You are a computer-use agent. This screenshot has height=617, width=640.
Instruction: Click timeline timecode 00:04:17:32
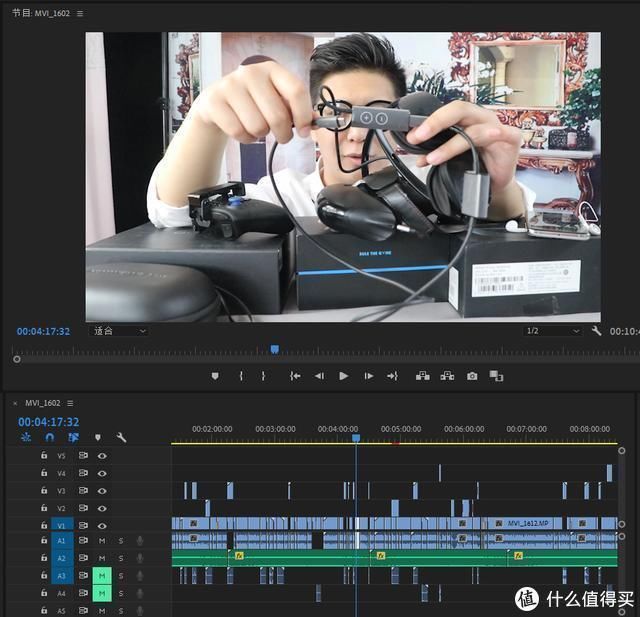tap(49, 422)
